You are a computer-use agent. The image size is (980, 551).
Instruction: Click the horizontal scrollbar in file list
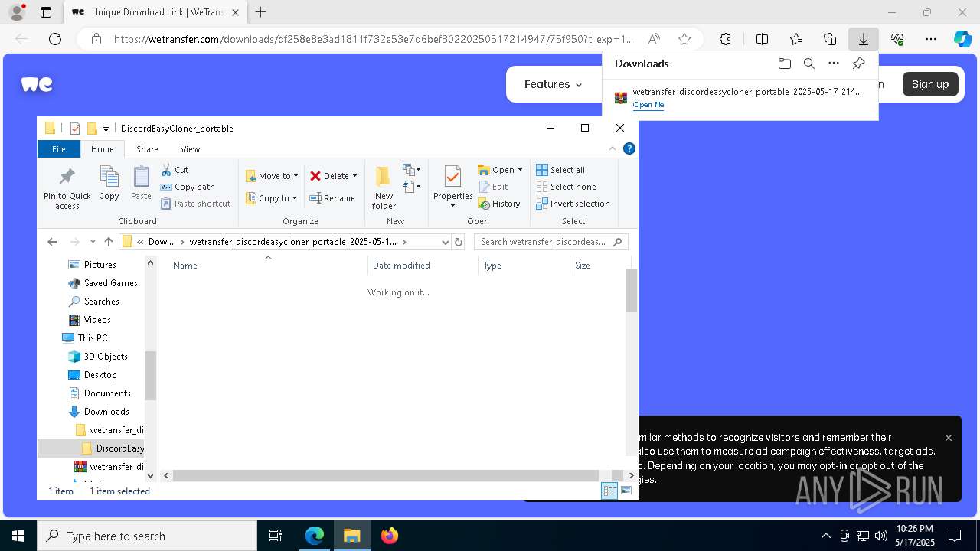385,475
